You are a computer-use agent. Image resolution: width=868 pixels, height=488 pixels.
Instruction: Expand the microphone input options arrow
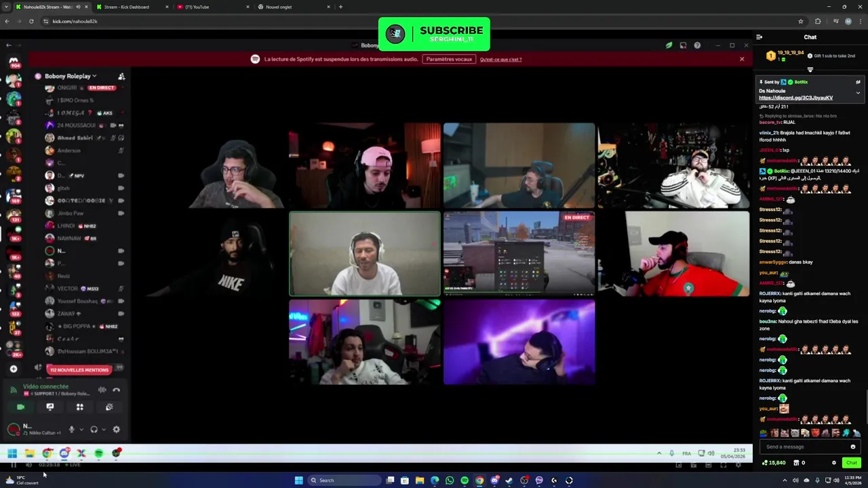(81, 429)
